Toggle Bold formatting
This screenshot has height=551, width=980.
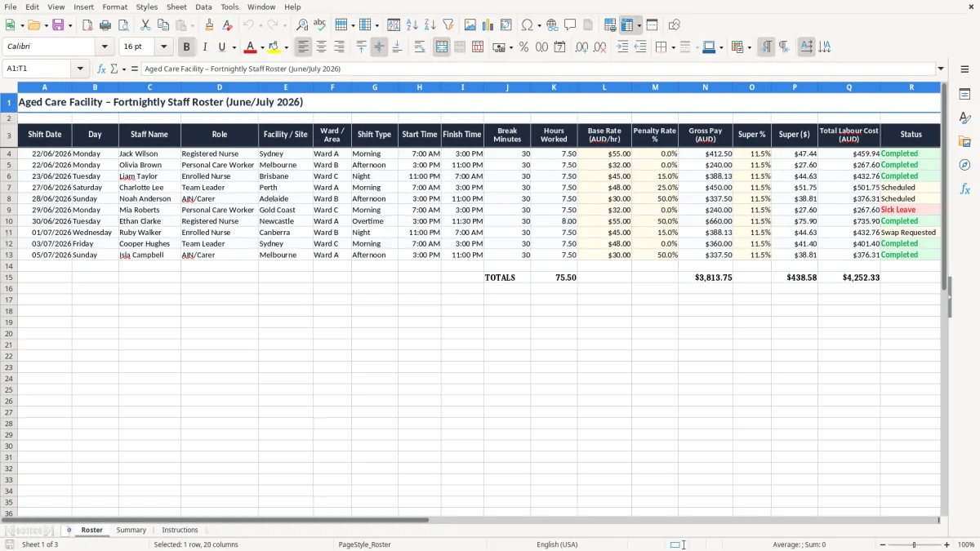186,47
